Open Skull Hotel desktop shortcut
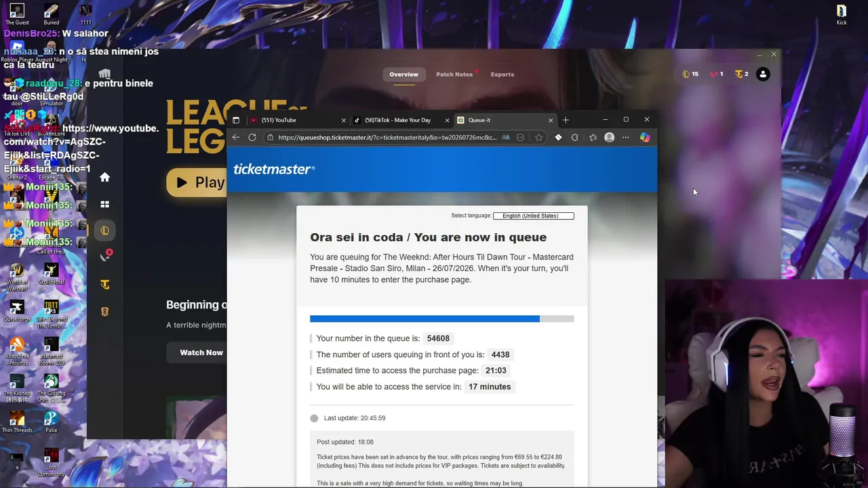This screenshot has height=488, width=868. click(x=51, y=274)
